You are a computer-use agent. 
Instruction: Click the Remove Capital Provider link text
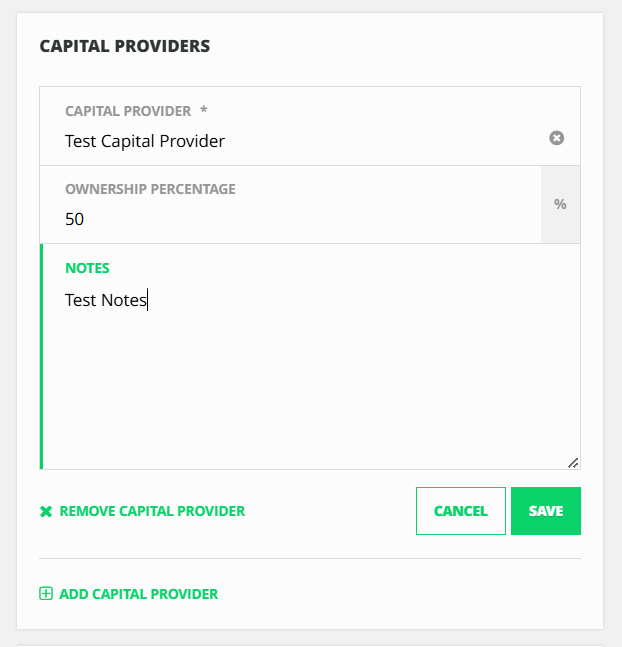pyautogui.click(x=152, y=511)
